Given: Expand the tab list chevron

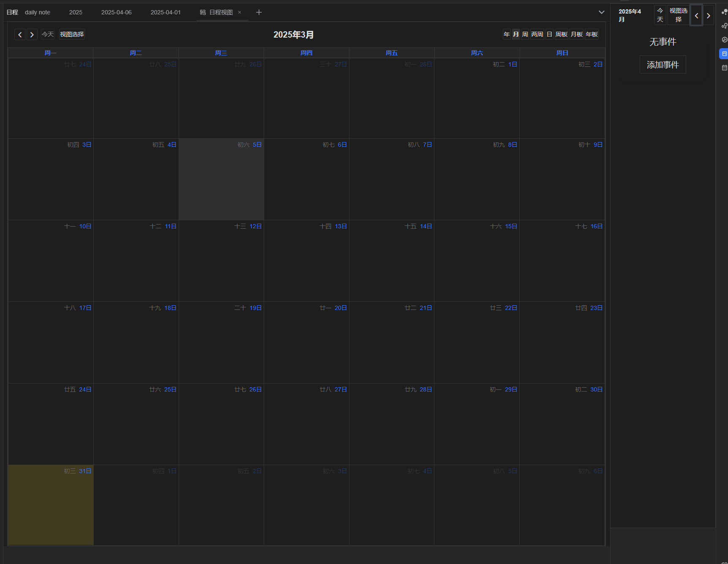Looking at the screenshot, I should (x=601, y=12).
